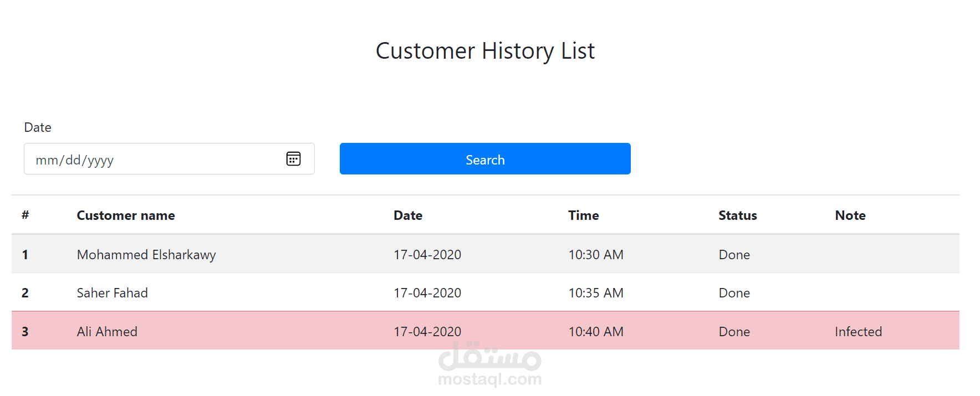Click the Time column header
Viewport: 980px width, 396px height.
tap(583, 215)
